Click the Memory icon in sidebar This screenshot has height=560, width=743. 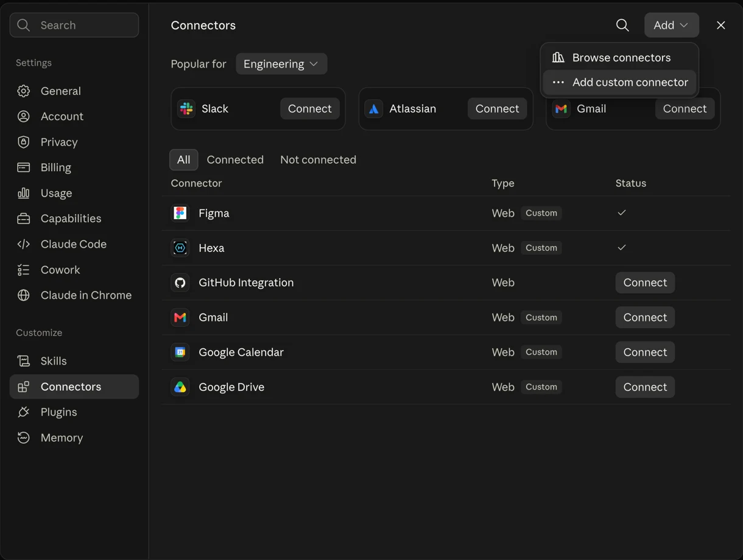(x=24, y=438)
